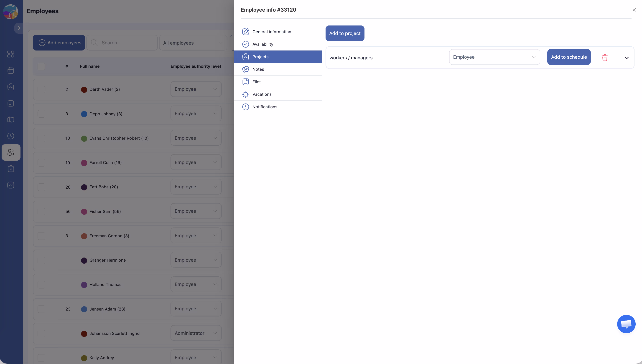Tick the checkbox for Darth Vader row
Image resolution: width=642 pixels, height=364 pixels.
(41, 89)
